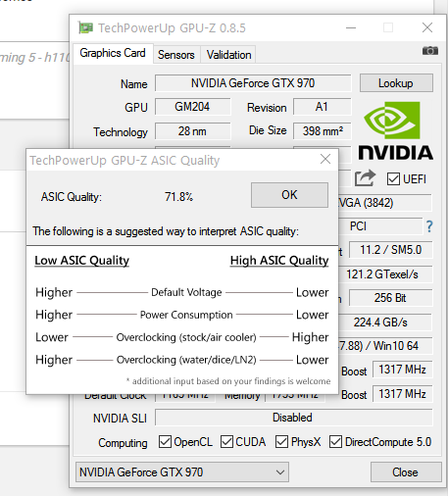The height and width of the screenshot is (496, 448).
Task: Close the GPU-Z main window with X
Action: pyautogui.click(x=427, y=27)
